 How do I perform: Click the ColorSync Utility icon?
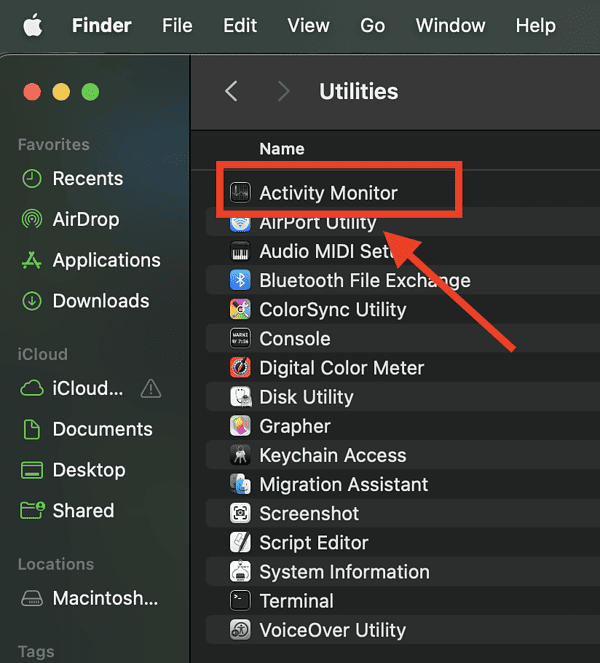pos(240,309)
